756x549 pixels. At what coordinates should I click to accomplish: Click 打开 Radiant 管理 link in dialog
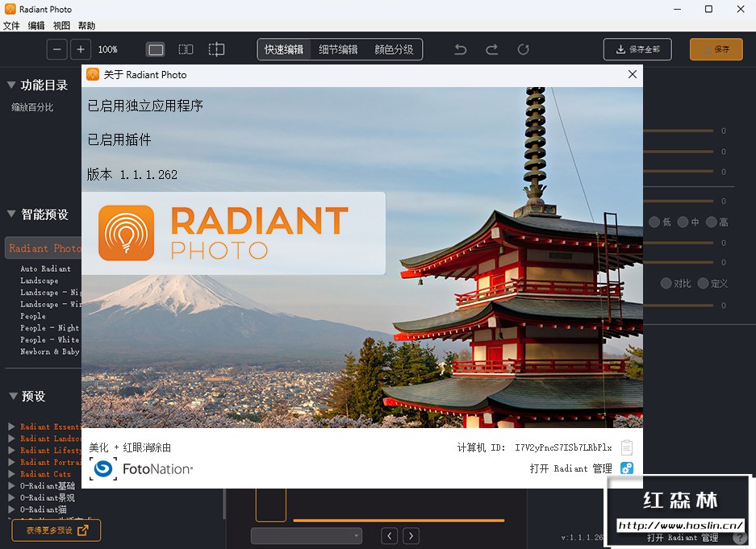(570, 468)
